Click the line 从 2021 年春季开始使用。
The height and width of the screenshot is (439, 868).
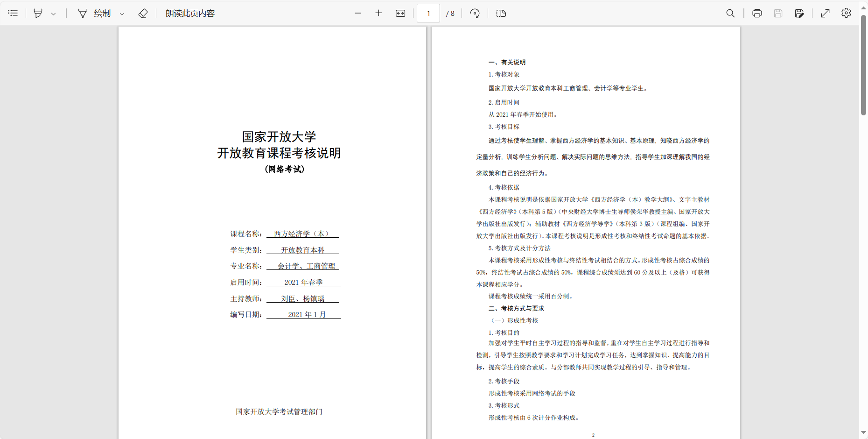coord(523,114)
